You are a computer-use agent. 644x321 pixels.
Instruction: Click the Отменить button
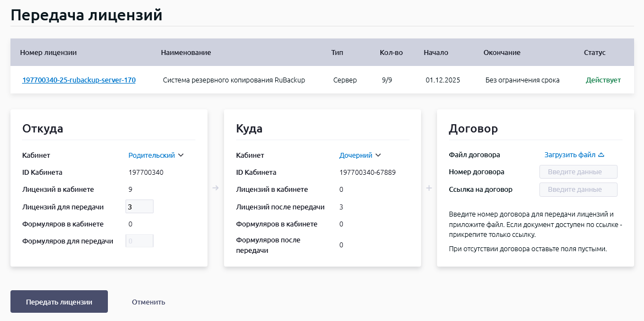tap(148, 302)
